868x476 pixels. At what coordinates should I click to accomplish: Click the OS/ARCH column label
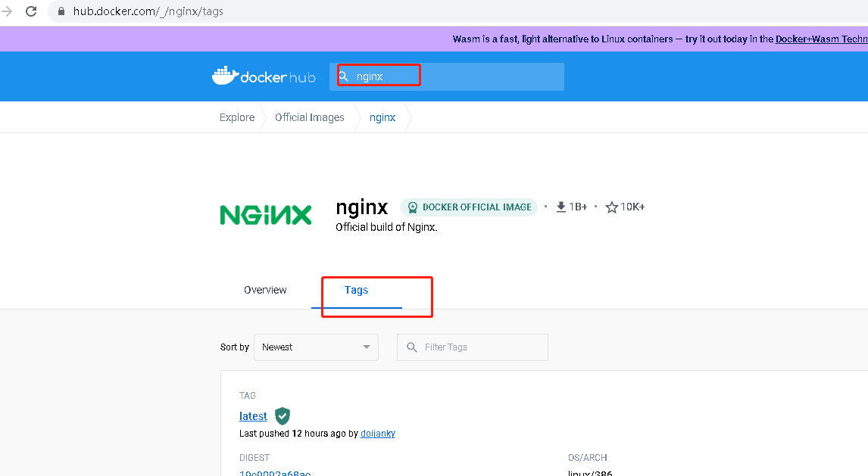tap(587, 458)
